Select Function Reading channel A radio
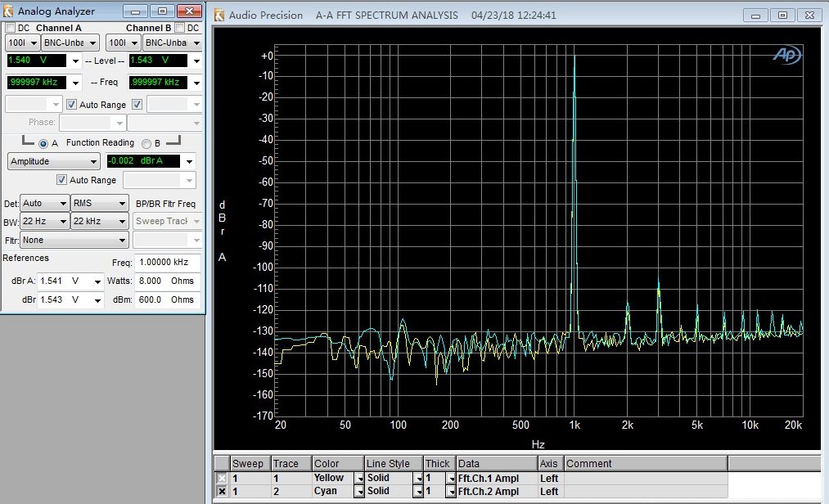Screen dimensions: 829x504 tap(43, 143)
